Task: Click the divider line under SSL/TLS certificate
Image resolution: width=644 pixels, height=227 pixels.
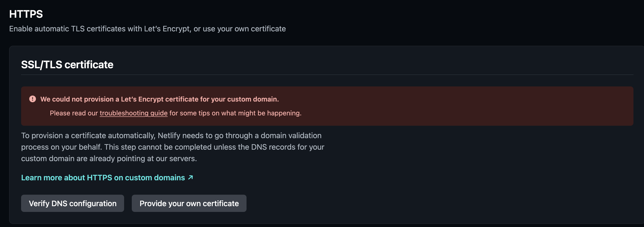Action: 327,74
